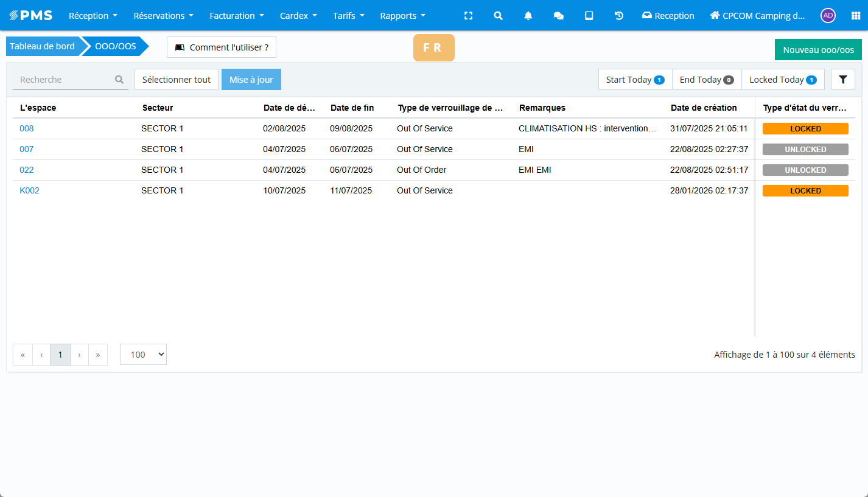Open space K002 link
The height and width of the screenshot is (497, 868).
point(29,190)
